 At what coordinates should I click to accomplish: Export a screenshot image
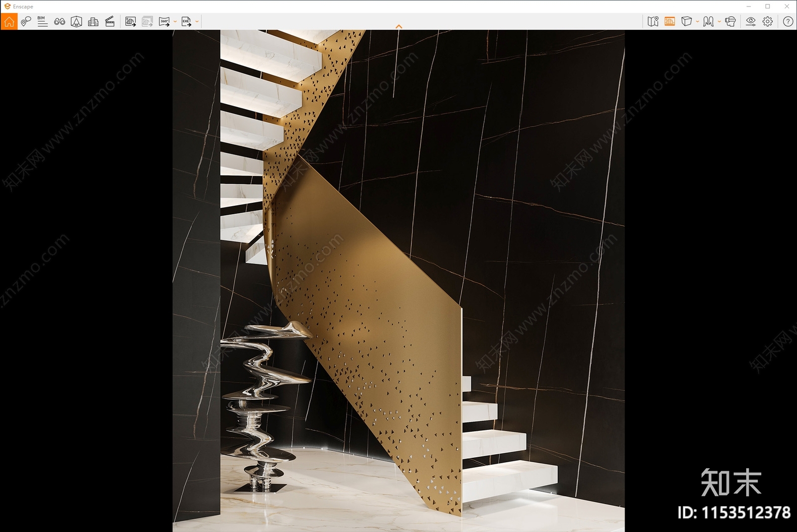tap(131, 21)
